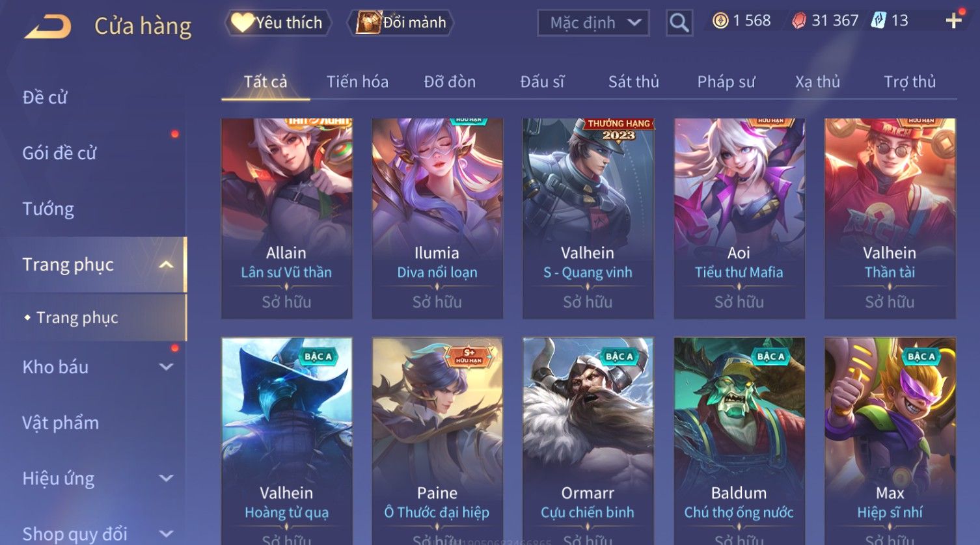Tap the golden back arrow icon
The image size is (980, 545).
[48, 27]
